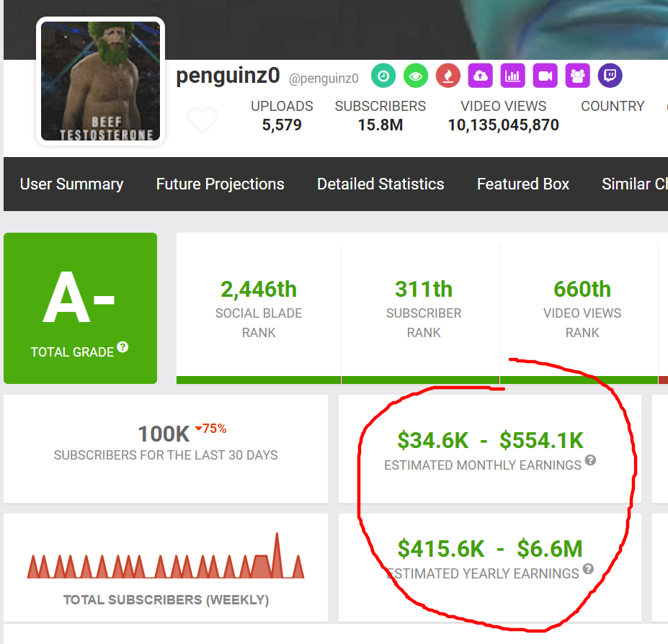Select the Featured Box tab
668x644 pixels.
522,184
